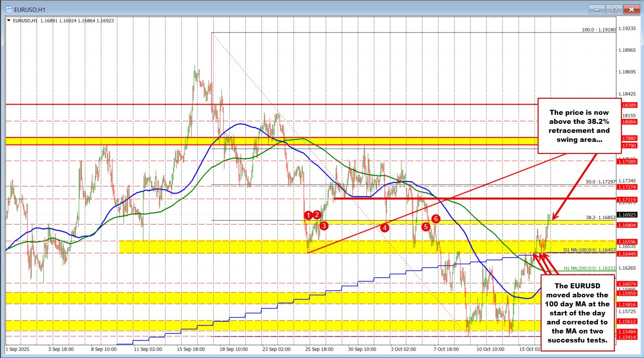Select the 38.2 Fibonacci retracement label
The height and width of the screenshot is (358, 644).
click(x=600, y=218)
